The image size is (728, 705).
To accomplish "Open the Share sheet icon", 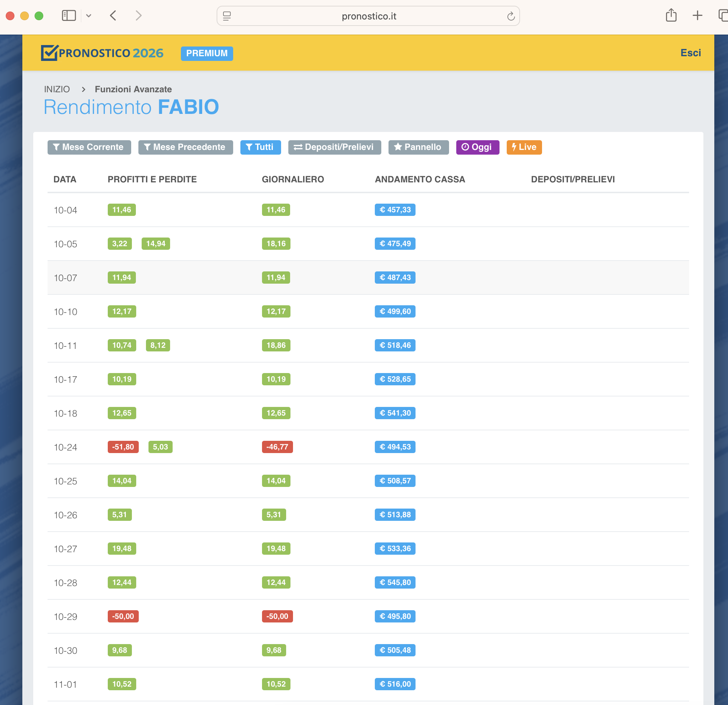I will click(x=671, y=15).
